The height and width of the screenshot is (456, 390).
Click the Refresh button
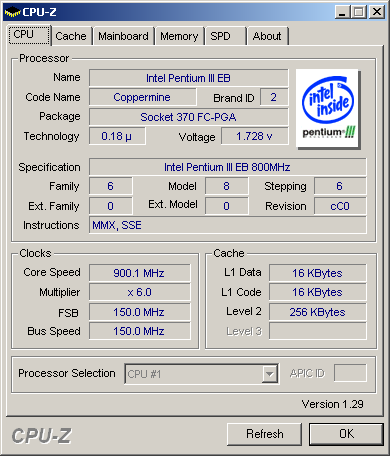click(x=265, y=434)
